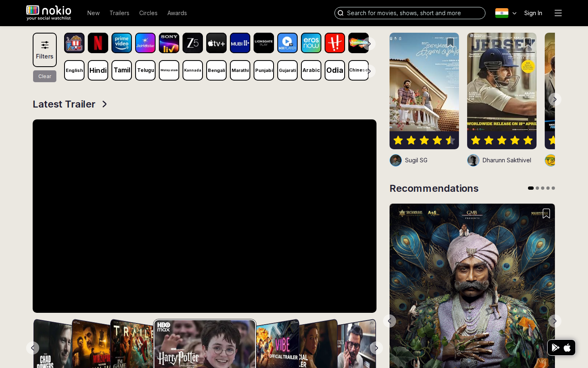Filter by Netflix platform

pos(98,43)
